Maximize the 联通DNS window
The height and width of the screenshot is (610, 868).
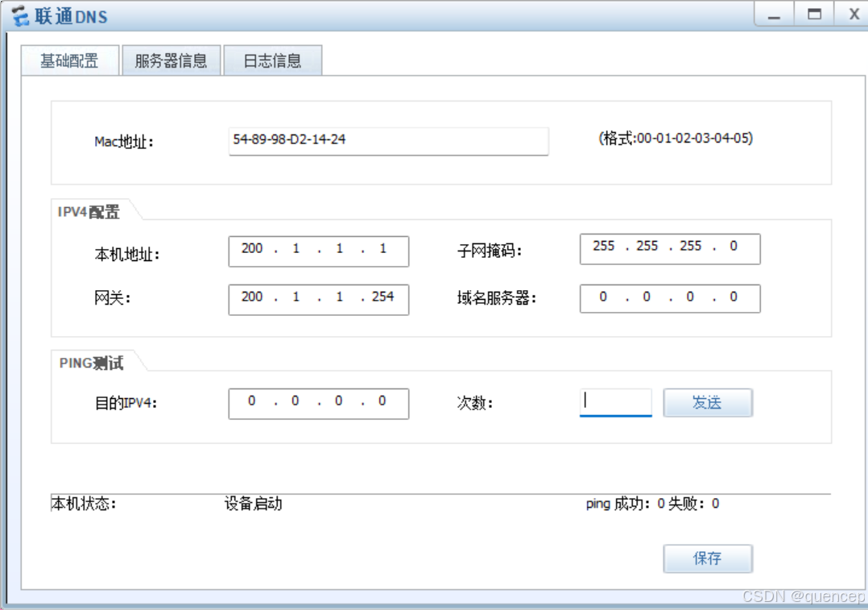814,15
